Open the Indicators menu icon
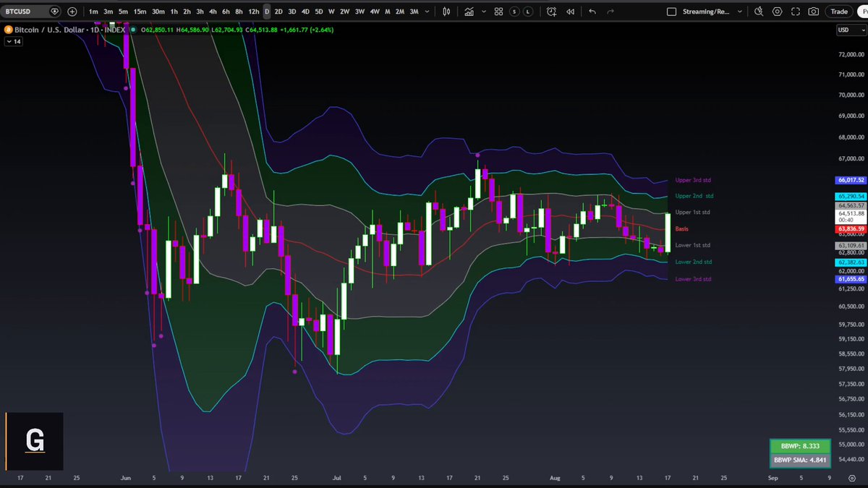Screen dimensions: 868x488 (469, 12)
